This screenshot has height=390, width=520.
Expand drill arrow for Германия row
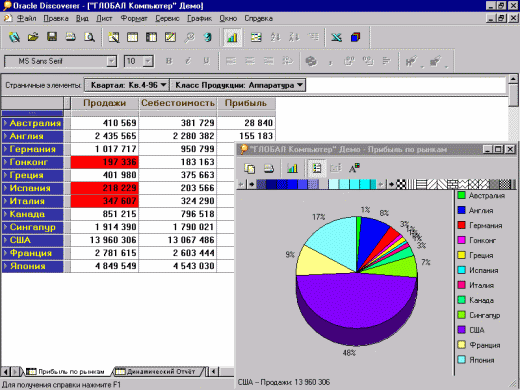(x=5, y=149)
